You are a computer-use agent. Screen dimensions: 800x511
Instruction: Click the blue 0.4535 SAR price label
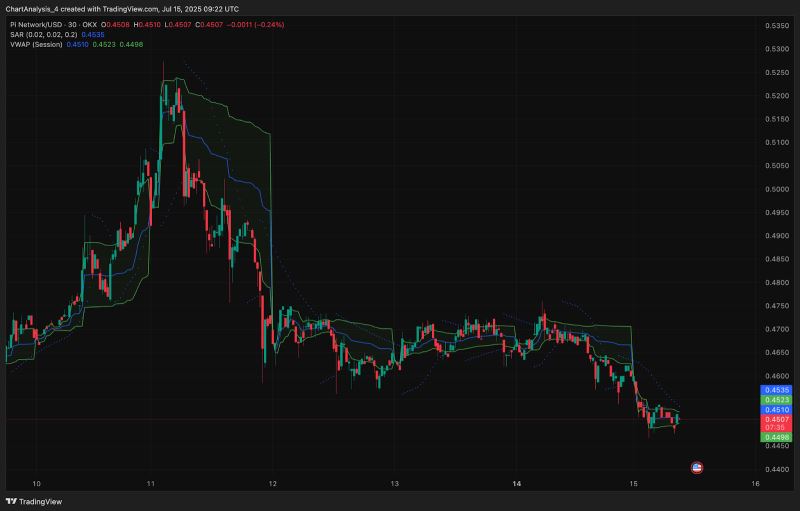pos(776,389)
